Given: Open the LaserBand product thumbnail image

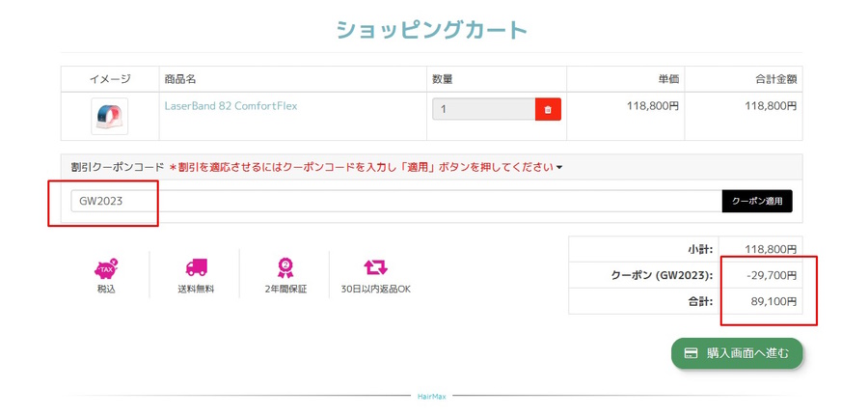Looking at the screenshot, I should pyautogui.click(x=109, y=116).
